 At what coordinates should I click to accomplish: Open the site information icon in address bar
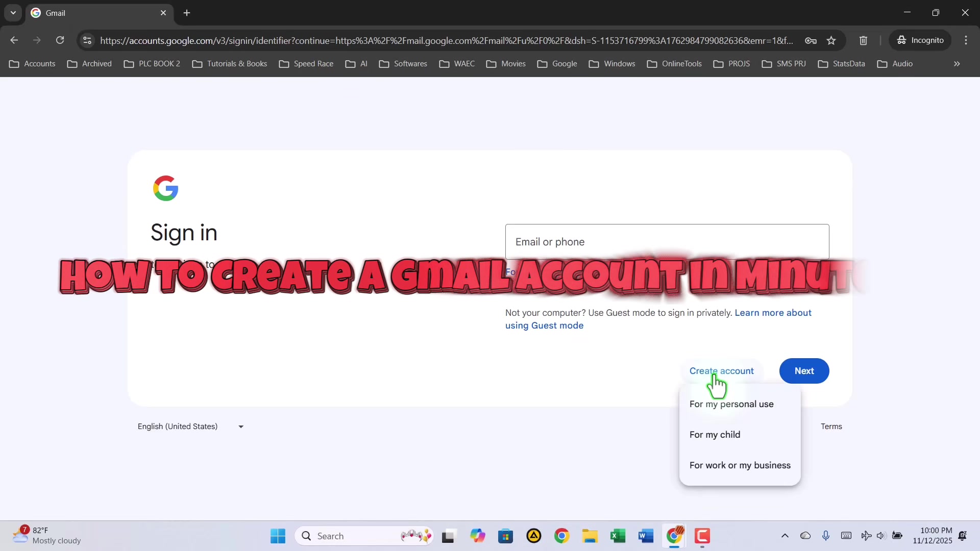pos(87,40)
